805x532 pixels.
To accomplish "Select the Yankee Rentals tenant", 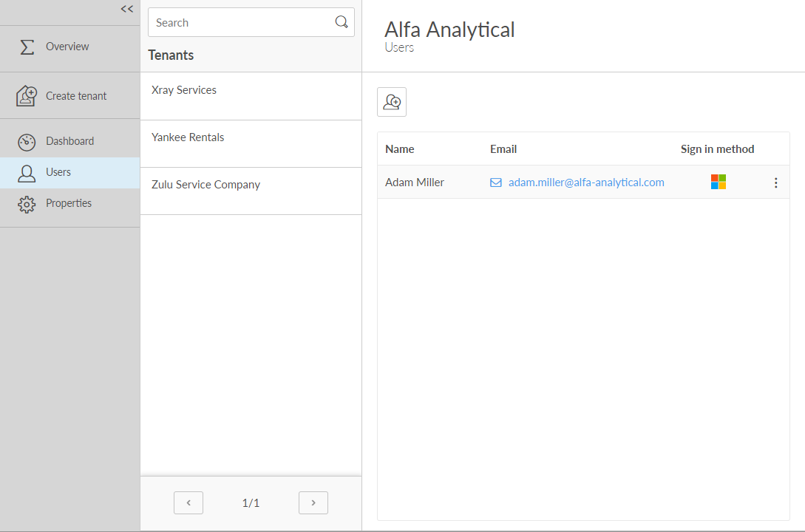I will (188, 137).
